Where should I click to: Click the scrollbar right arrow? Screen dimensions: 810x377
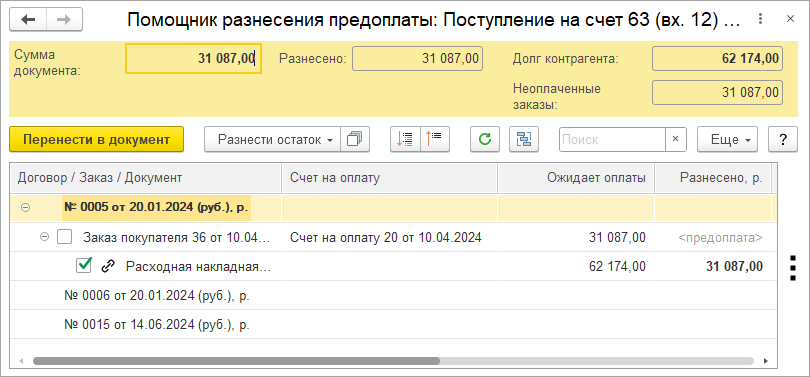click(766, 361)
